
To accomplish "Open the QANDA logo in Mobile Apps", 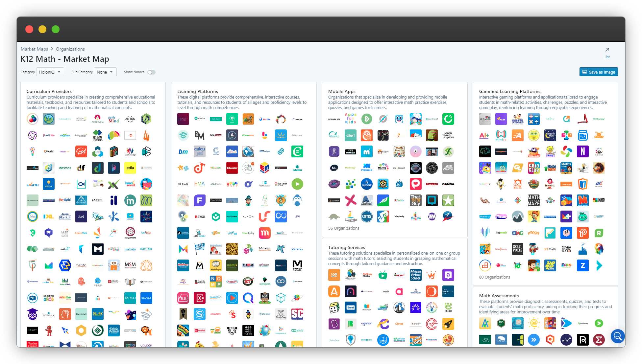I will 448,184.
